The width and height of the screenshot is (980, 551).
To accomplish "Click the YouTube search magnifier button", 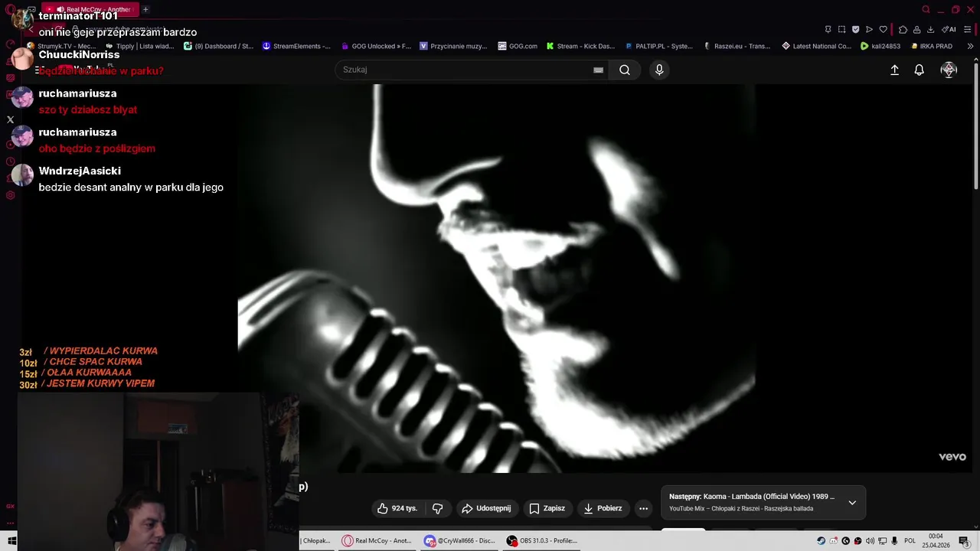I will tap(625, 70).
